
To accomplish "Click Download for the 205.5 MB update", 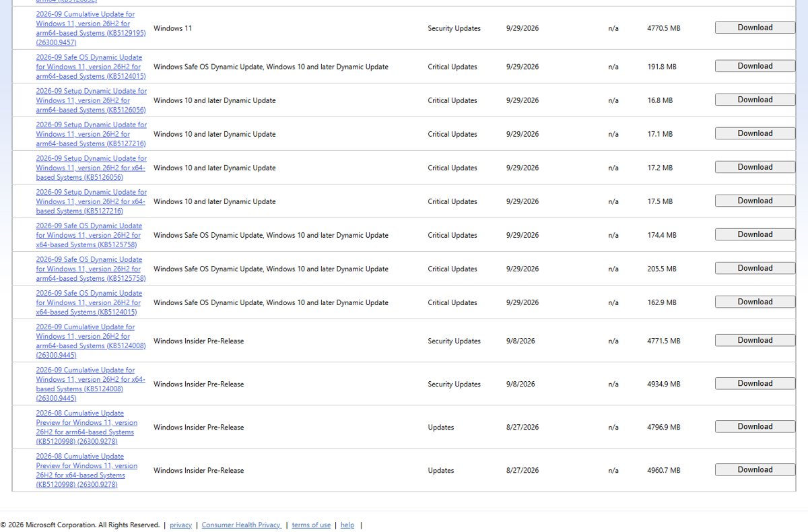I will tap(755, 268).
